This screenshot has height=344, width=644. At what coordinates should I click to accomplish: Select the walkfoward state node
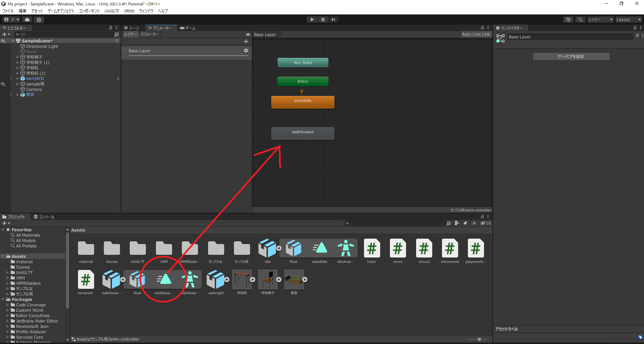coord(303,133)
